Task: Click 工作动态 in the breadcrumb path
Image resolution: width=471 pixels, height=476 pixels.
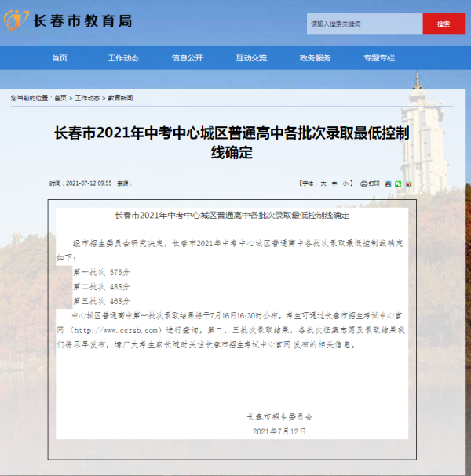Action: coord(87,98)
